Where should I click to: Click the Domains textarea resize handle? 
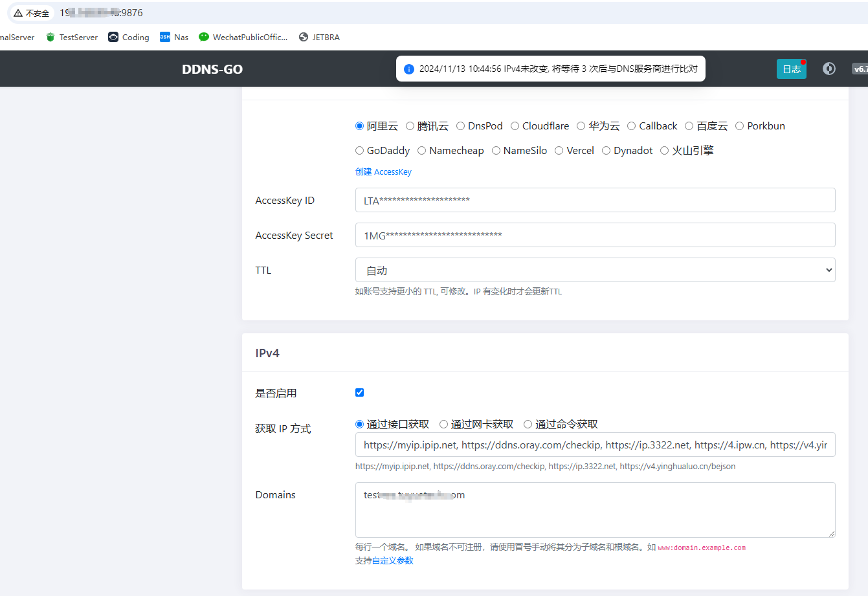(831, 533)
